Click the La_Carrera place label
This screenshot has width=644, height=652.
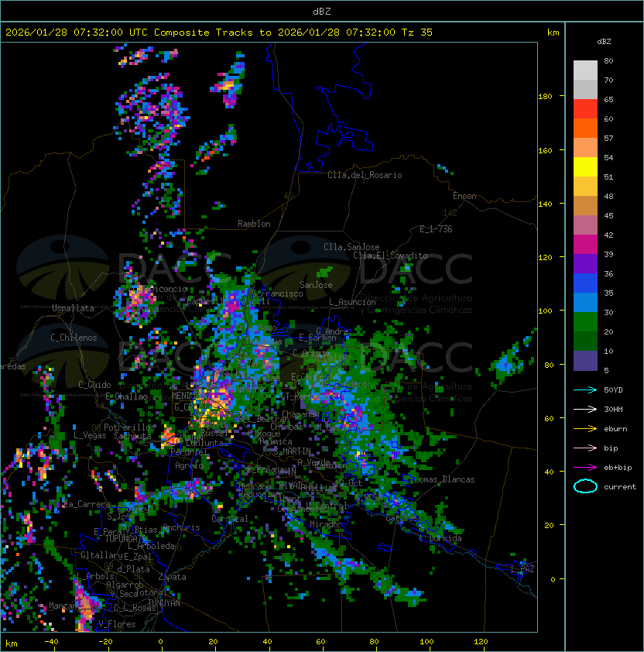point(87,504)
